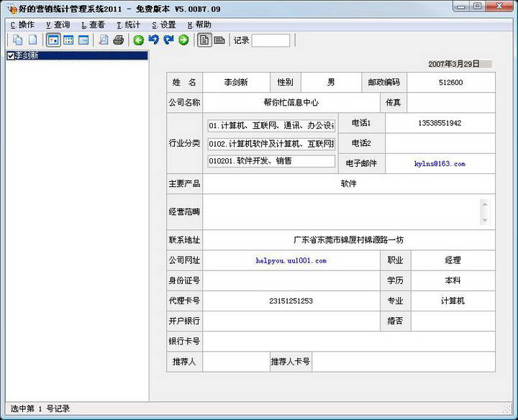Screen dimensions: 518x420
Task: Click the date 2007年3月29日
Action: [x=453, y=64]
